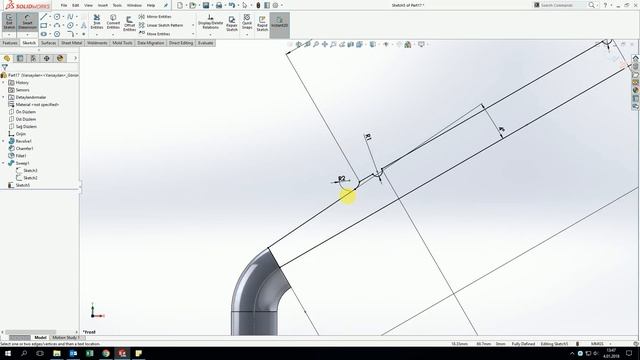The image size is (640, 360).
Task: Open Display/Delete Relations
Action: point(211,22)
